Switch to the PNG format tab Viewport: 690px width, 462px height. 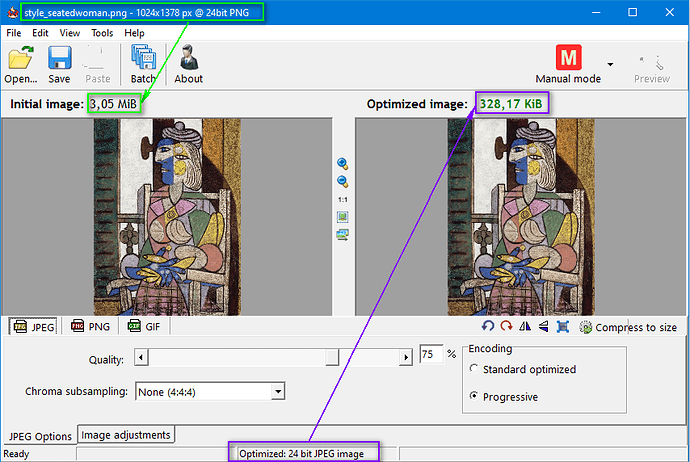tap(91, 326)
